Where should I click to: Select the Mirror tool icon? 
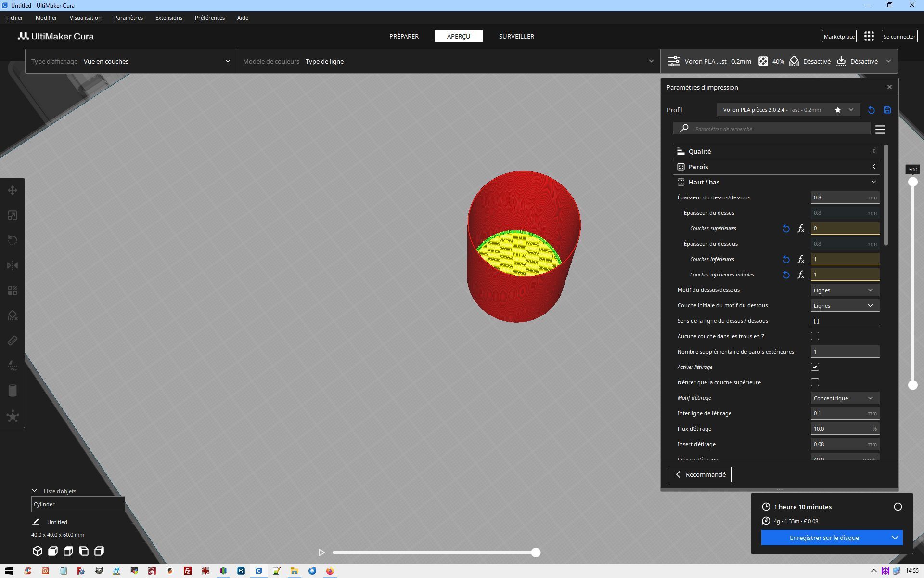tap(13, 265)
